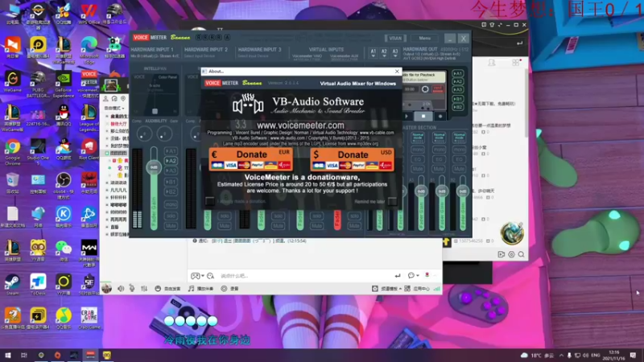Open Google Chrome desktop shortcut
This screenshot has width=644, height=362.
(12, 152)
